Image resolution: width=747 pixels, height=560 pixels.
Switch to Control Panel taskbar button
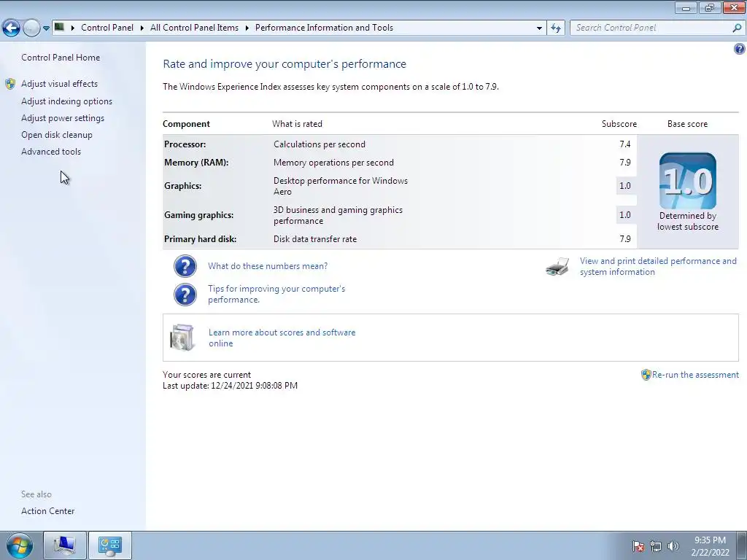pos(110,545)
